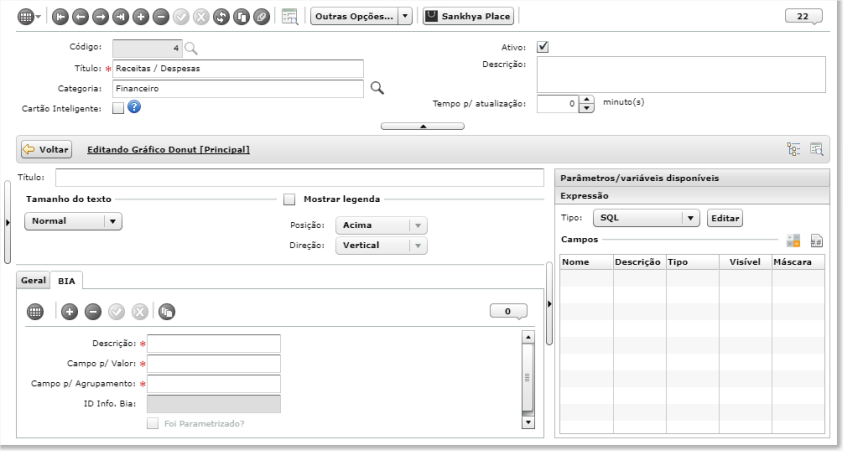The image size is (843, 451).
Task: Click Campo p/ Valor input
Action: point(213,363)
